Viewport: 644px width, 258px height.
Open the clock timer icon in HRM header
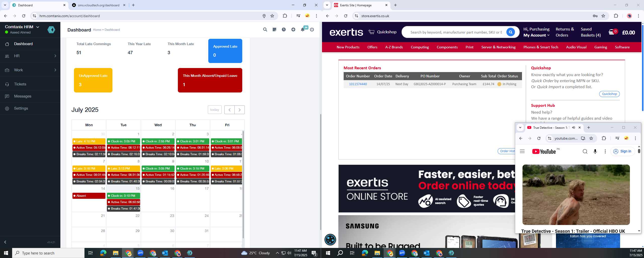284,29
